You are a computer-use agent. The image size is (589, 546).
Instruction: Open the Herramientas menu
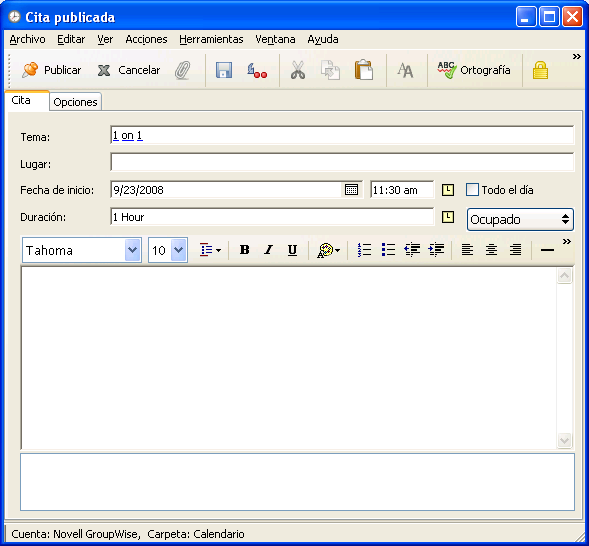pyautogui.click(x=211, y=39)
